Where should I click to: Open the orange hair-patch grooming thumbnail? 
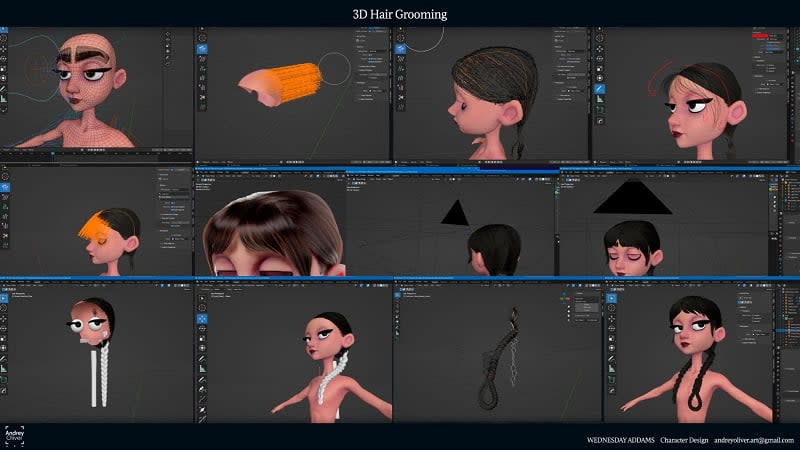293,94
